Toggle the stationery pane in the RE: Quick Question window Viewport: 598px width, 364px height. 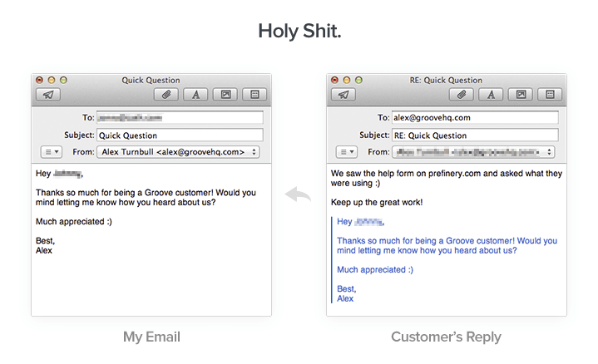(550, 95)
